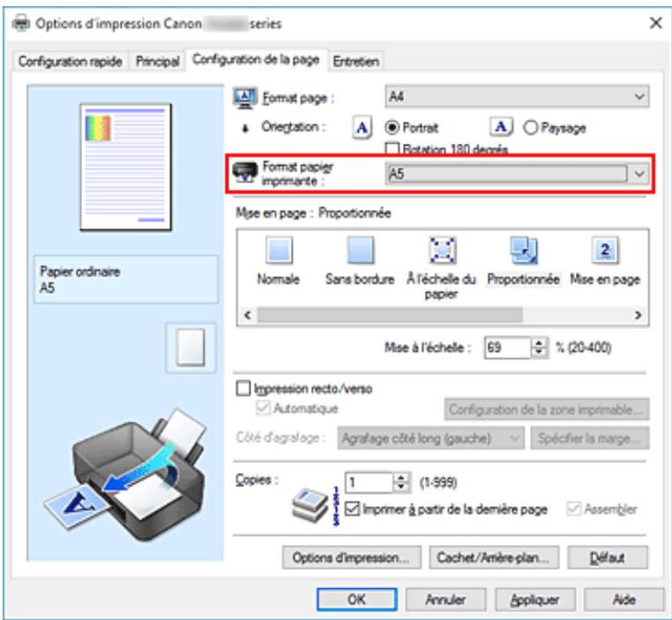672x620 pixels.
Task: Select the Normale layout icon
Action: pos(279,250)
